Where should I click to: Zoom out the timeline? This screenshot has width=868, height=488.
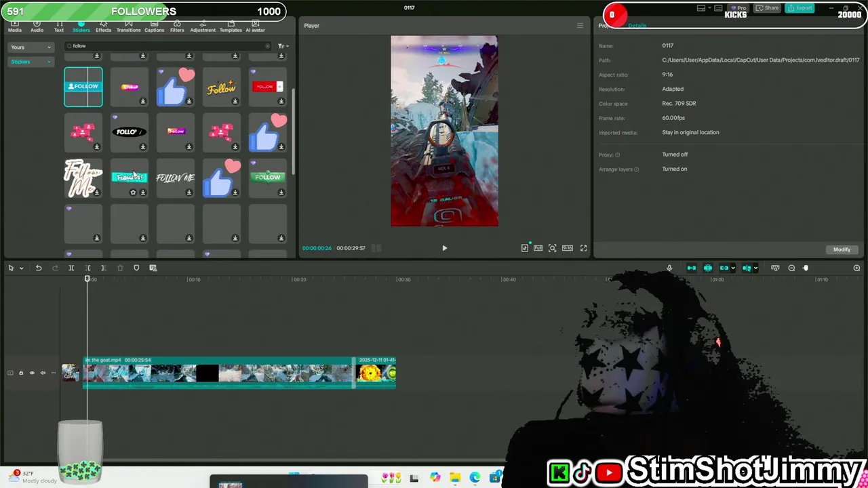tap(791, 268)
